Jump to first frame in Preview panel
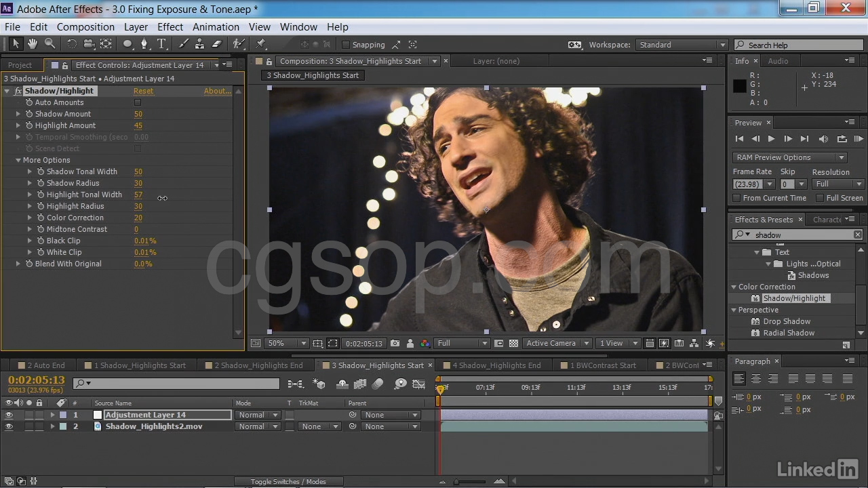 [x=738, y=139]
